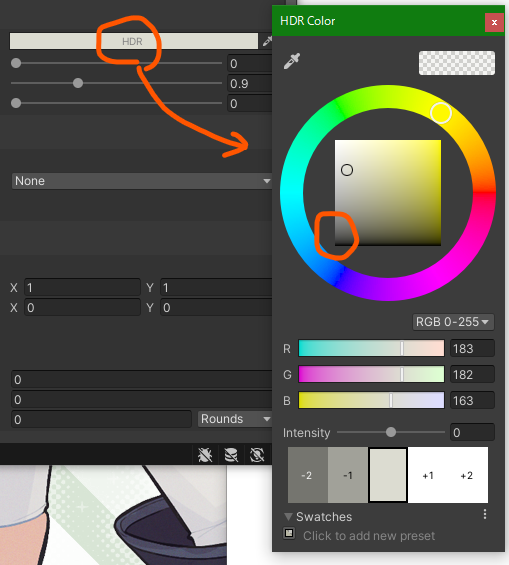The height and width of the screenshot is (565, 509).
Task: Select the -2 exposure swatch
Action: [x=308, y=475]
